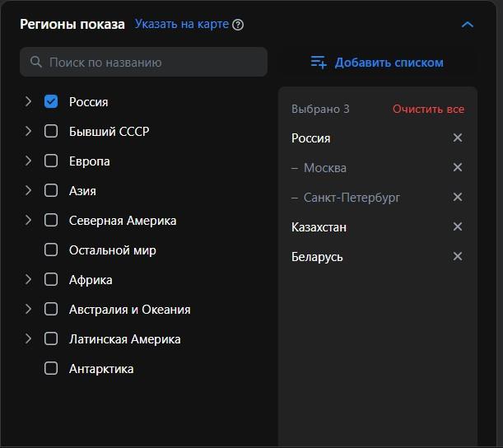Click Добавить списком button
The height and width of the screenshot is (448, 503).
tap(389, 63)
